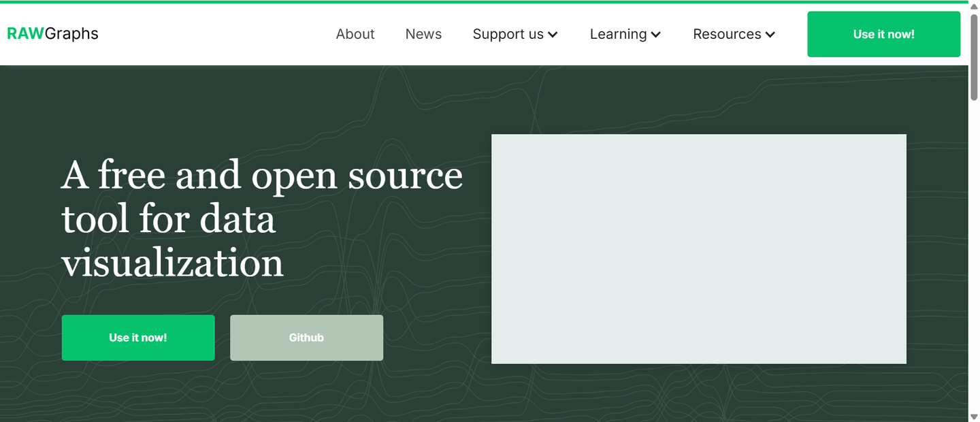This screenshot has width=980, height=422.
Task: Go to the News page
Action: [423, 34]
